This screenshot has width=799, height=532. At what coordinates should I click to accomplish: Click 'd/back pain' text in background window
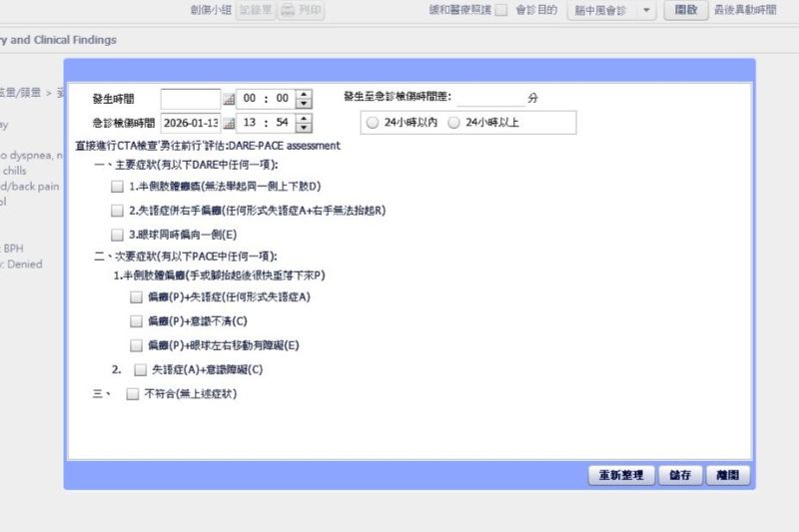30,187
